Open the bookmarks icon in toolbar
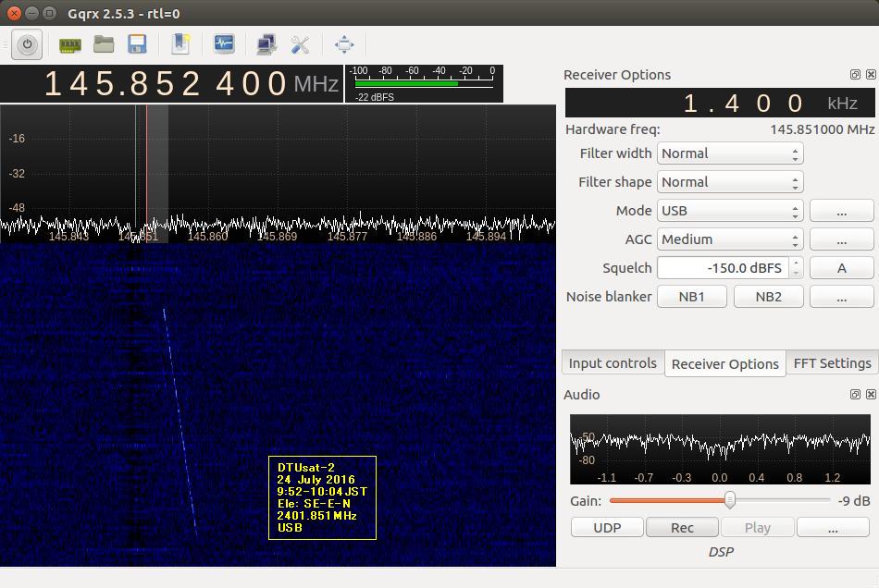 180,44
